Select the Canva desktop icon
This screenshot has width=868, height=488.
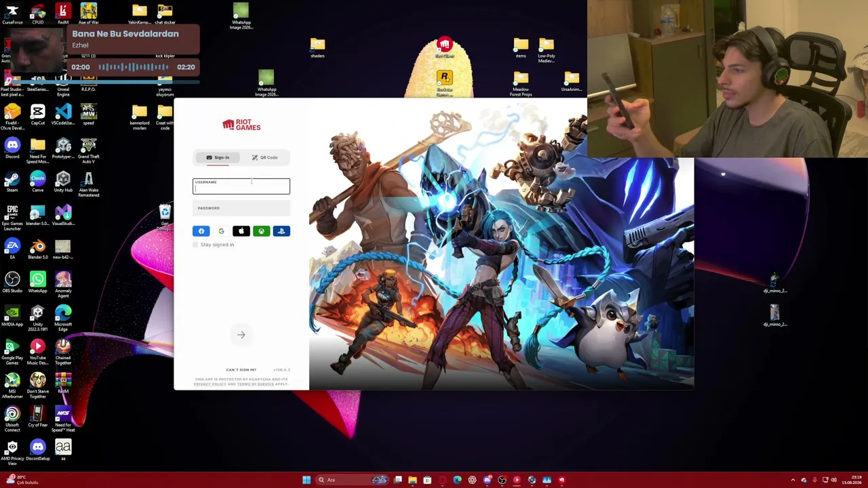click(38, 182)
